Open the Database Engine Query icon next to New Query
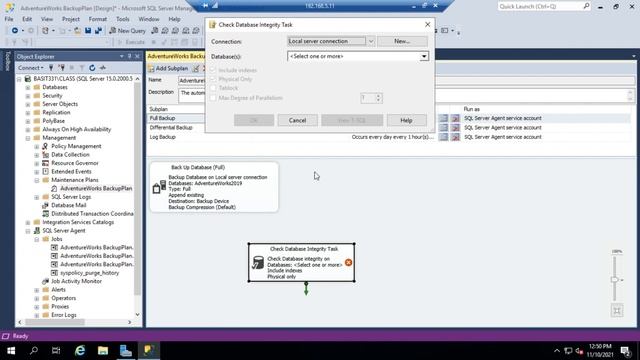Viewport: 640px width, 360px height. pyautogui.click(x=155, y=31)
